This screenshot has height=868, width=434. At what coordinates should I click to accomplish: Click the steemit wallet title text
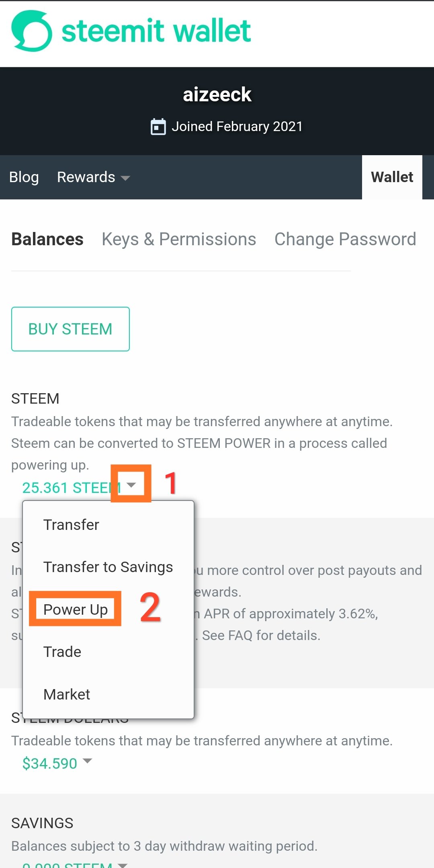click(156, 31)
